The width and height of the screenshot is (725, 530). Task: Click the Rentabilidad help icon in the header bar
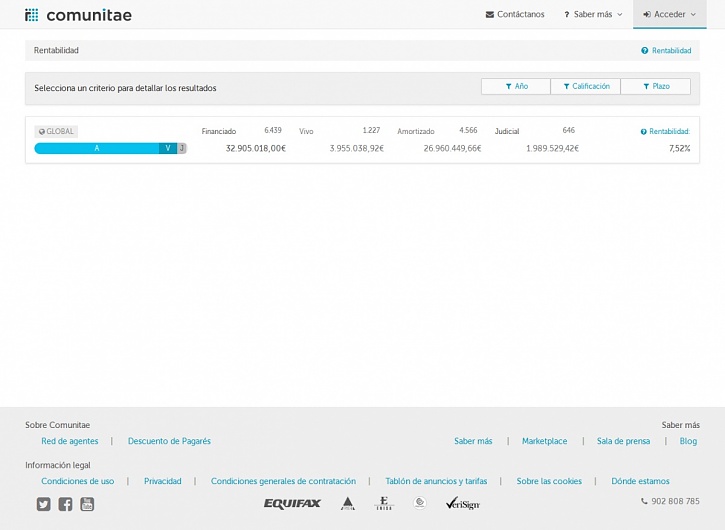tap(644, 50)
